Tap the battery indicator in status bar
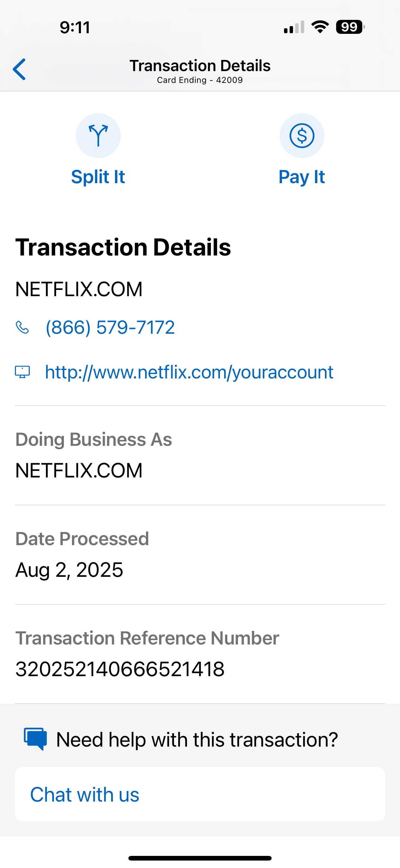The image size is (400, 868). point(350,27)
